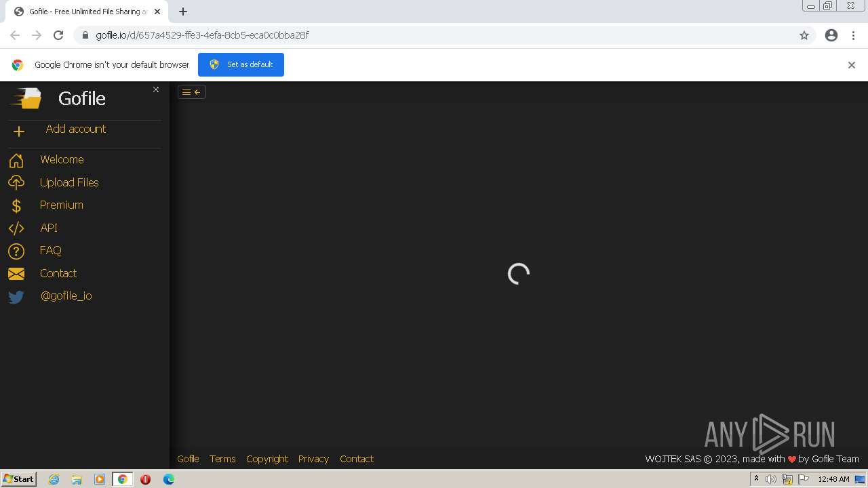
Task: Select the Gofile browser tab
Action: tap(88, 12)
